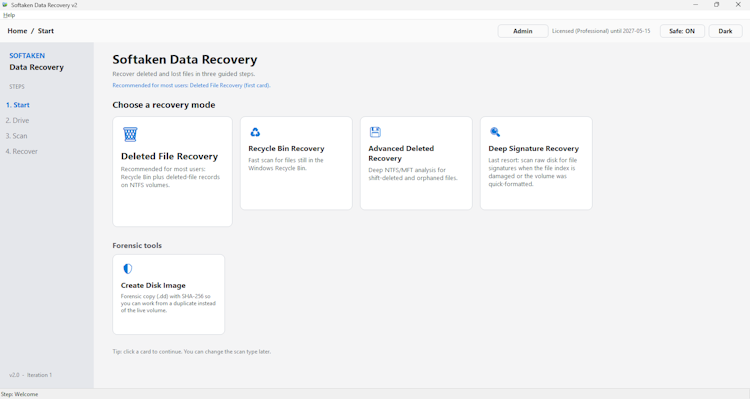
Task: Click the half-circle icon on Create Disk Image
Action: coord(127,269)
